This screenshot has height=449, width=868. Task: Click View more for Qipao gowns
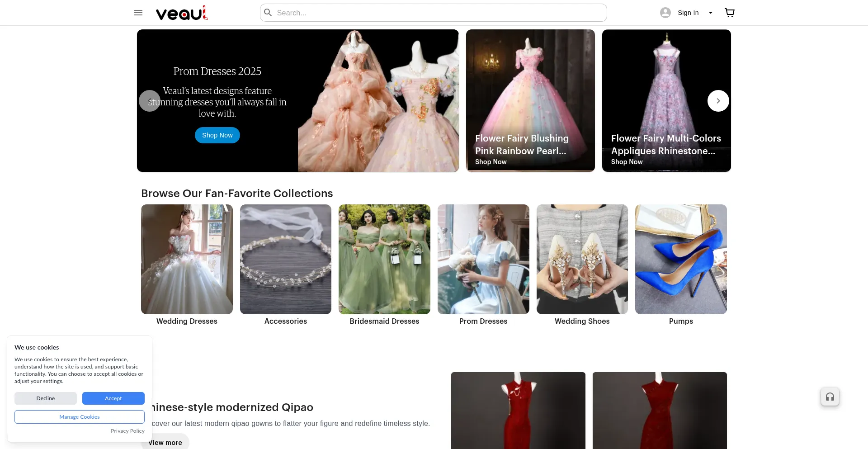(x=165, y=442)
